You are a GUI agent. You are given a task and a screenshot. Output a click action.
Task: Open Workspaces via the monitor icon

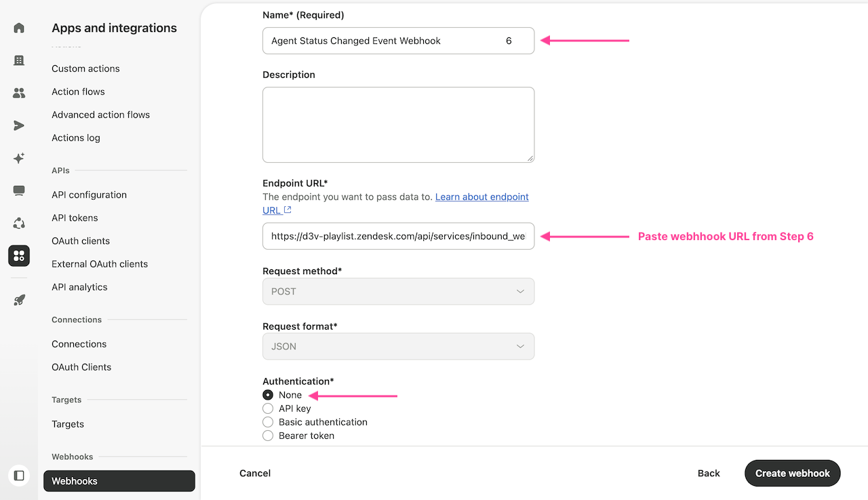coord(19,191)
